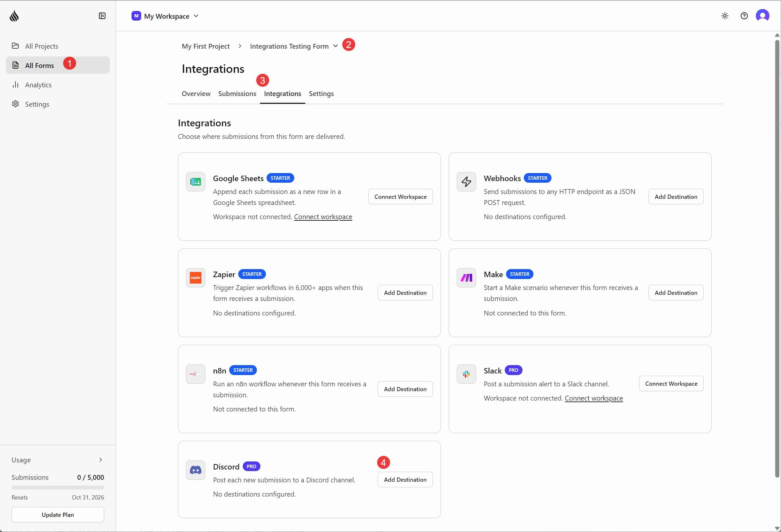Collapse the sidebar with the panel icon

[x=102, y=16]
